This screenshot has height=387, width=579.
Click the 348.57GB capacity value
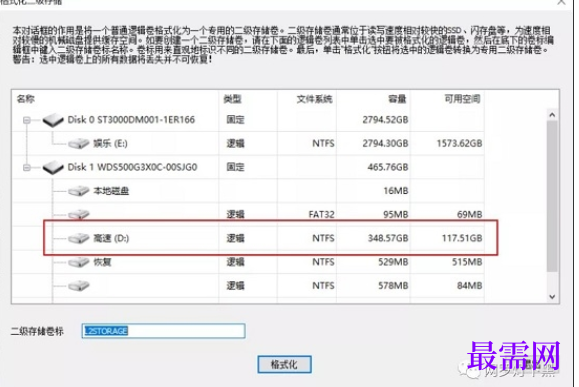tap(388, 238)
